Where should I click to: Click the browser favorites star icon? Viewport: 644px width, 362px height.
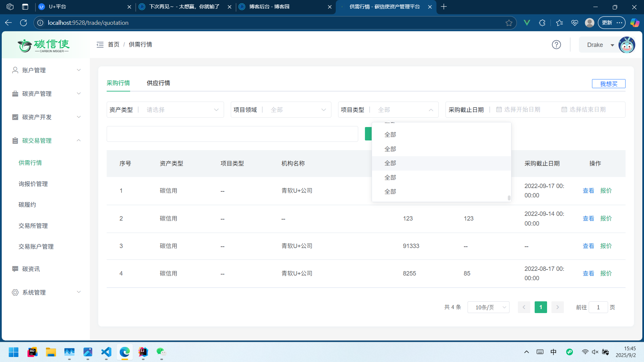coord(508,23)
